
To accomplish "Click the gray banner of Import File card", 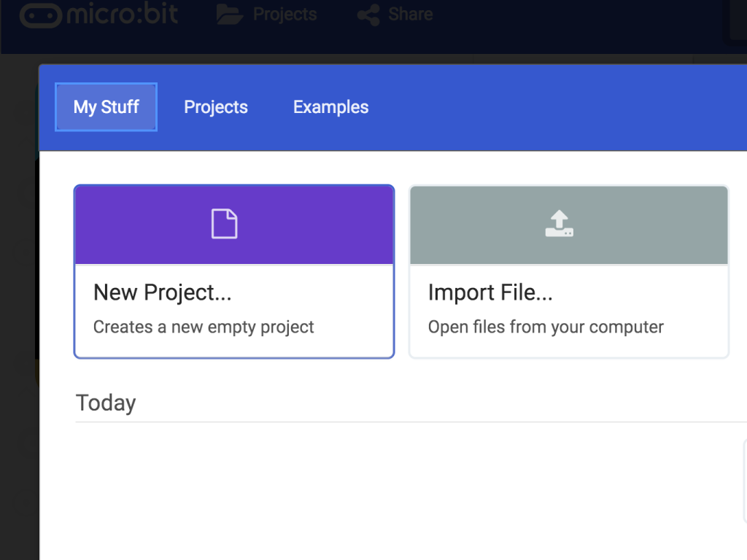I will (x=569, y=225).
